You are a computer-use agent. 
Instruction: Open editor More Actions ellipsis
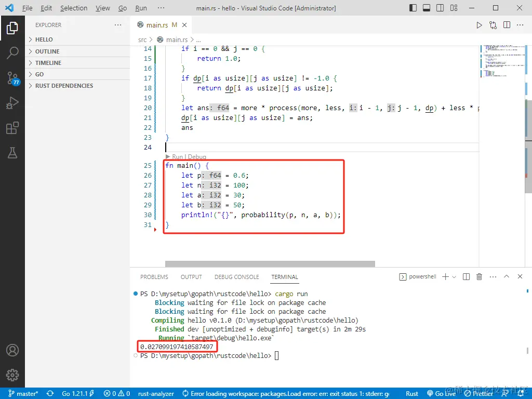(x=520, y=25)
